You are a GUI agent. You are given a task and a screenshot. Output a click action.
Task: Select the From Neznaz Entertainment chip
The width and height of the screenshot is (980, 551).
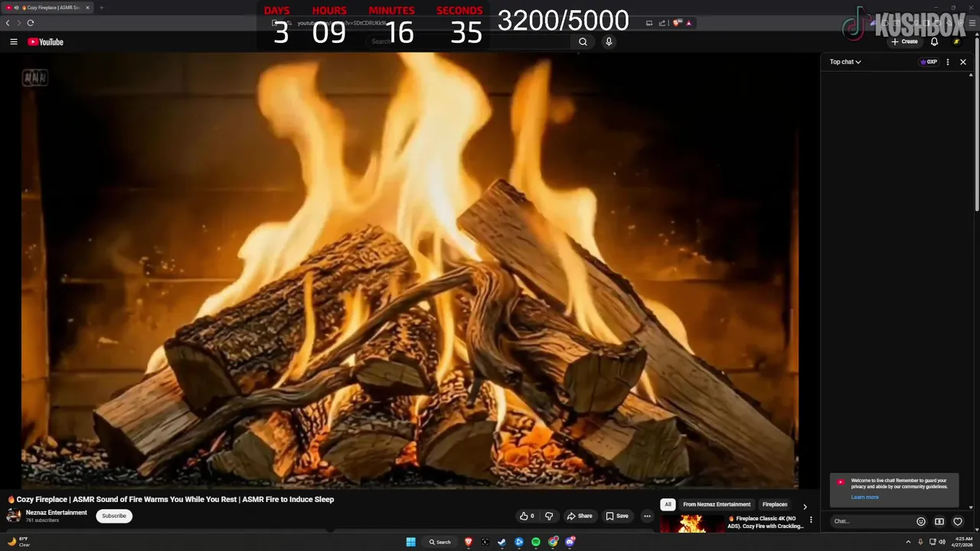(717, 504)
